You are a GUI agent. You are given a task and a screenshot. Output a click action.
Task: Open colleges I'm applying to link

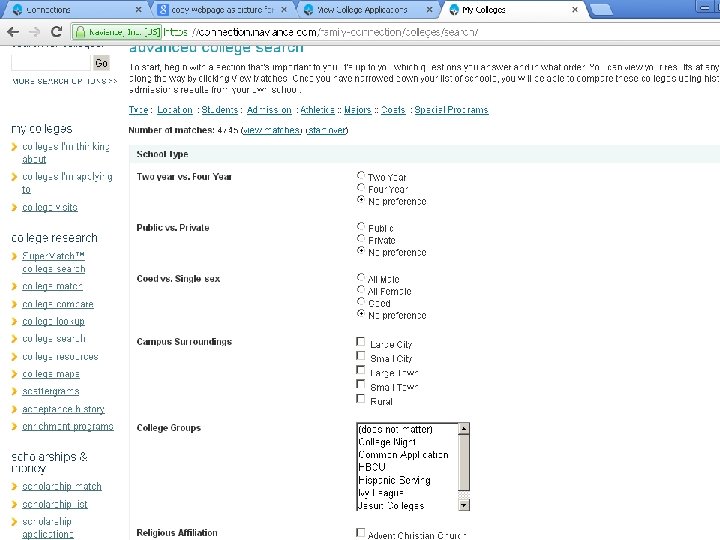click(x=67, y=183)
